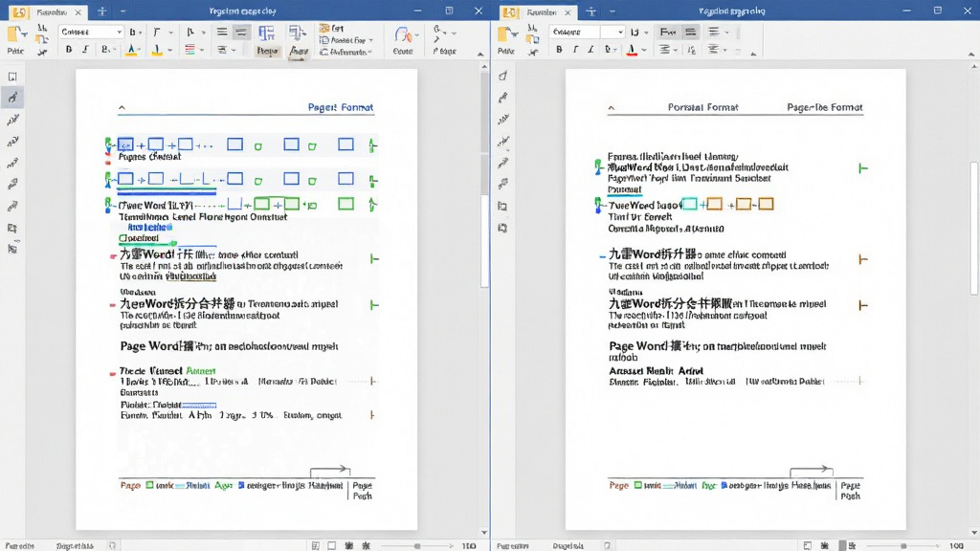Click the third sidebar tool icon in left window
Viewport: 980px width, 551px height.
[x=12, y=120]
